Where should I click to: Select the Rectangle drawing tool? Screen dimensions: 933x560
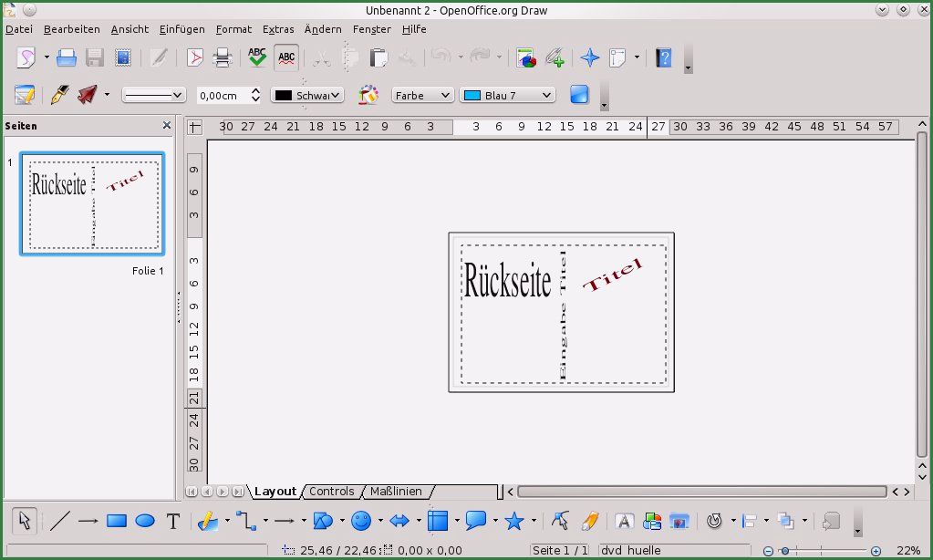[116, 521]
